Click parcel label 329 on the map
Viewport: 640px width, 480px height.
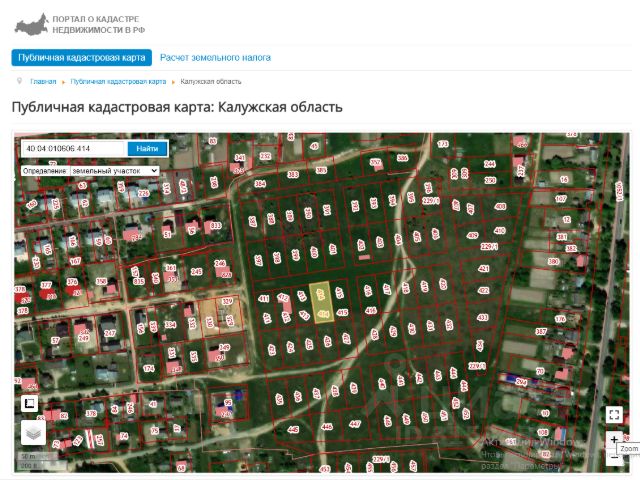point(227,302)
